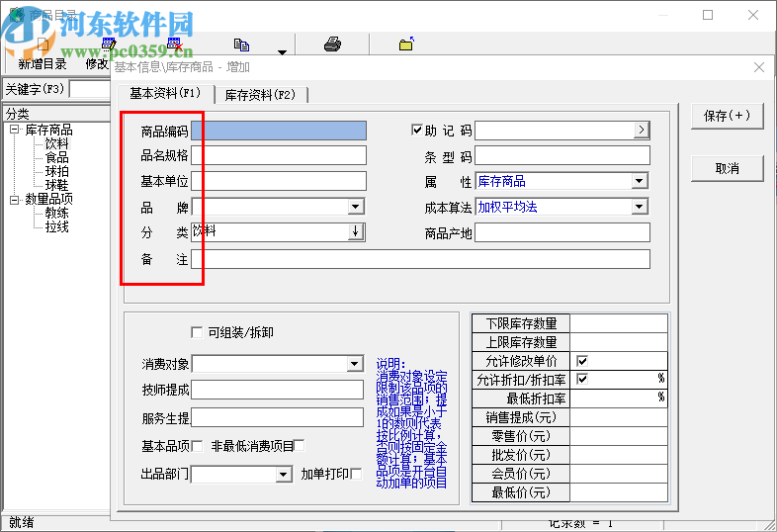777x532 pixels.
Task: Select 球鞋 in the category tree
Action: click(57, 186)
